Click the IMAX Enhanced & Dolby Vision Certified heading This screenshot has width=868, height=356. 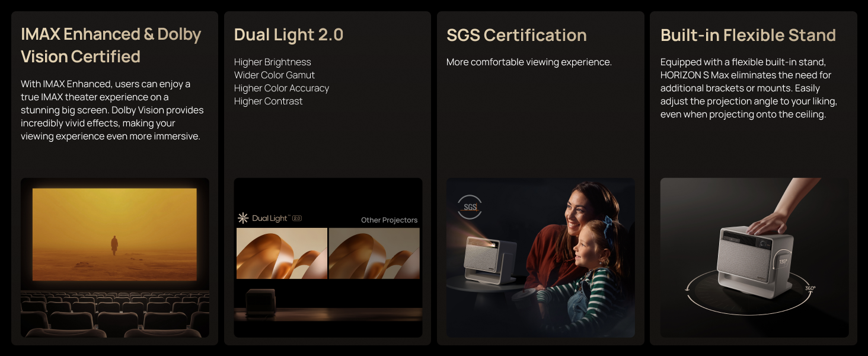point(111,46)
